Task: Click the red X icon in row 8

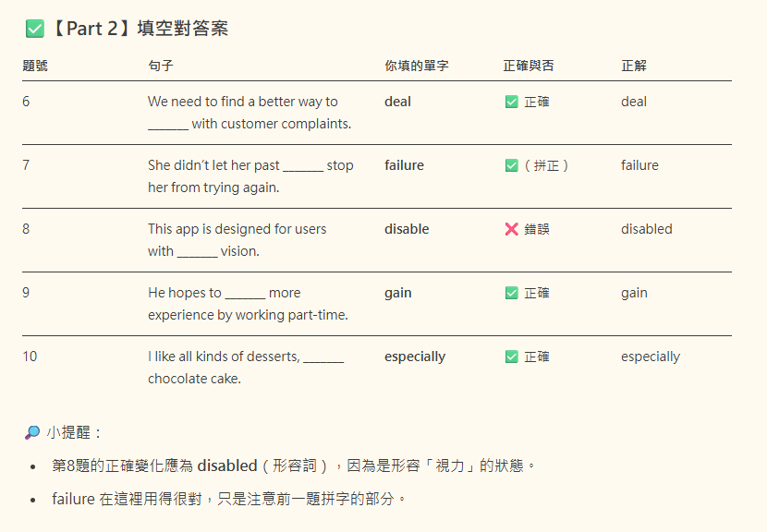Action: point(512,229)
